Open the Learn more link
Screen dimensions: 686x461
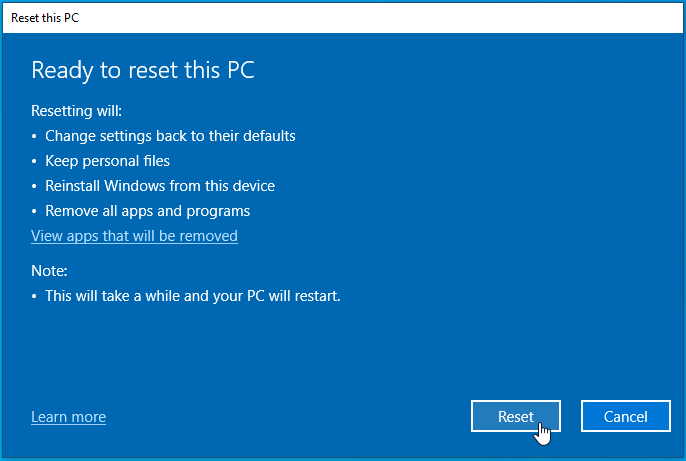[x=68, y=417]
